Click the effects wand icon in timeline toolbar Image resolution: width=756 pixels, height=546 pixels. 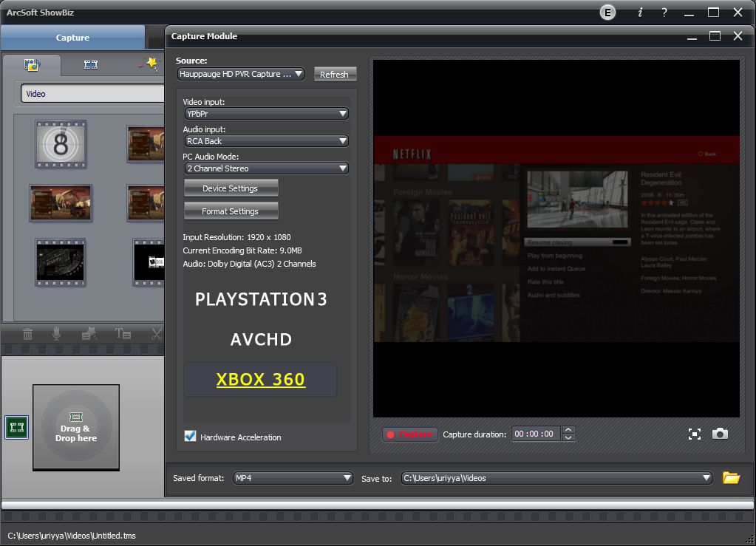(89, 333)
